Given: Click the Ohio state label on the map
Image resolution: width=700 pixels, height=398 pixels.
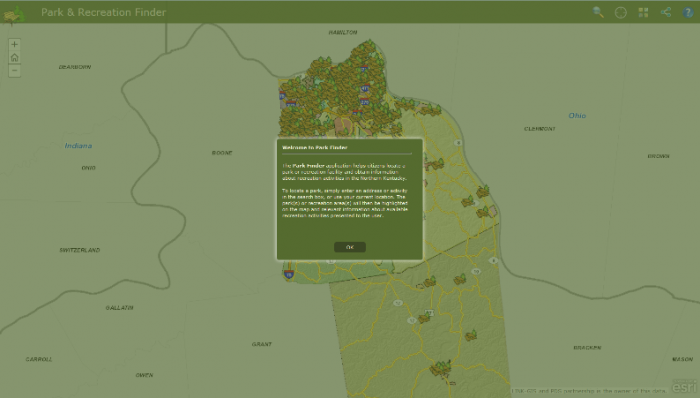Looking at the screenshot, I should point(577,116).
